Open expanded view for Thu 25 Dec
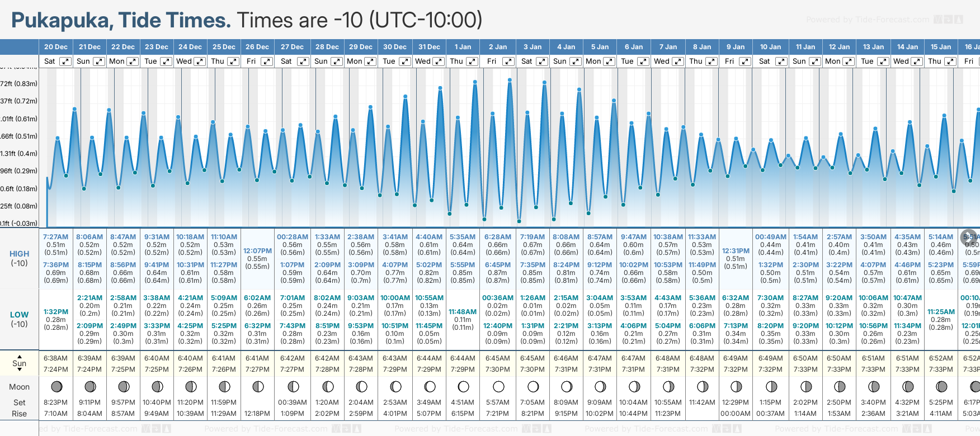 pos(233,61)
